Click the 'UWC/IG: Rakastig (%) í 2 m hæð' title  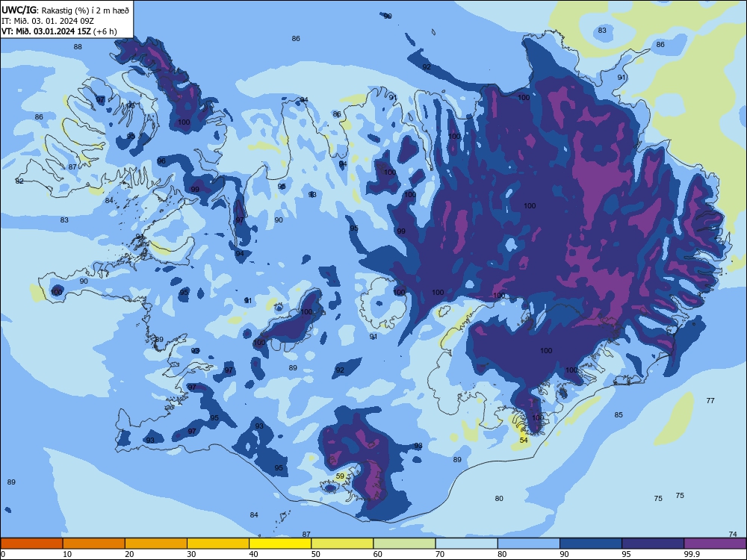pyautogui.click(x=65, y=10)
